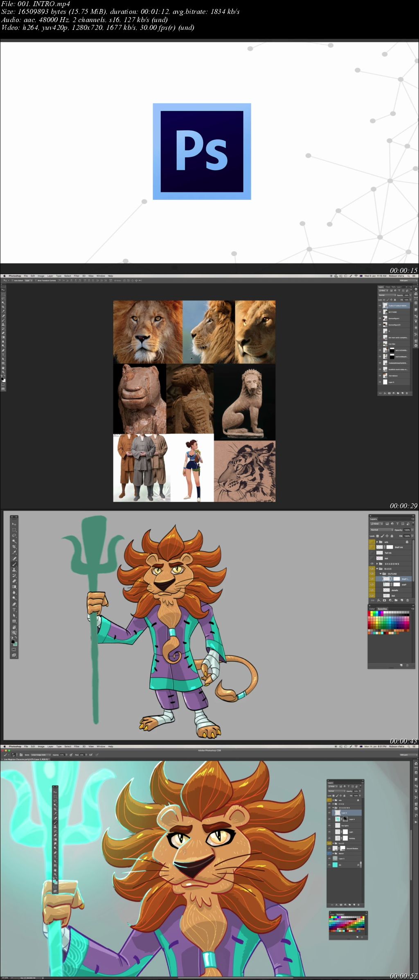This screenshot has height=980, width=419.
Task: Click the fx layer style icon below ink layer
Action: click(379, 600)
